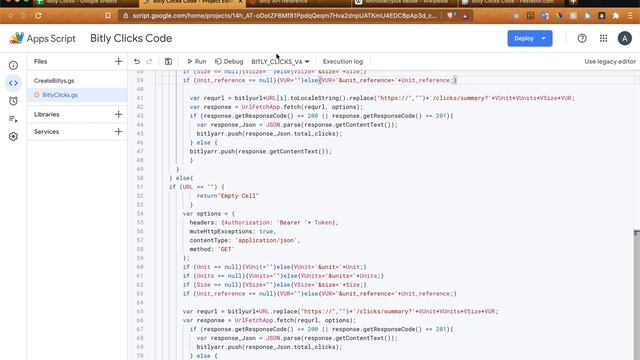Click the Libraries section label

pos(47,114)
